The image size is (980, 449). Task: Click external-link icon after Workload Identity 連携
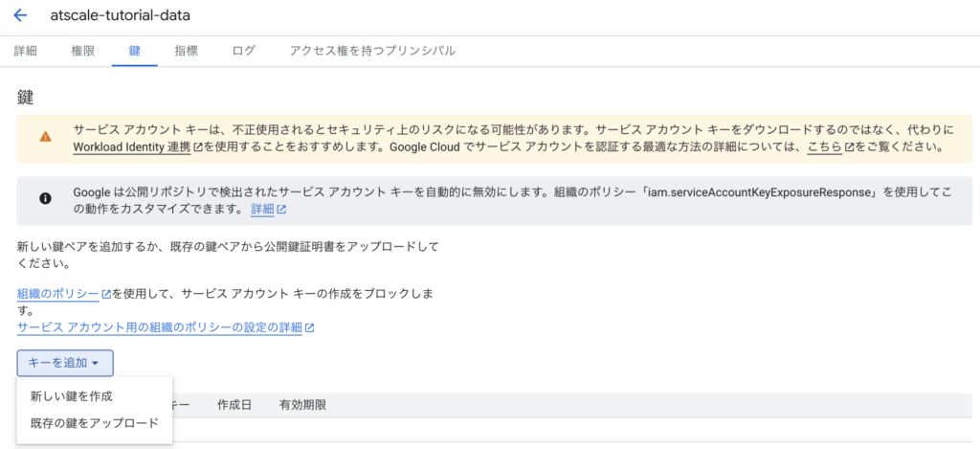(198, 148)
